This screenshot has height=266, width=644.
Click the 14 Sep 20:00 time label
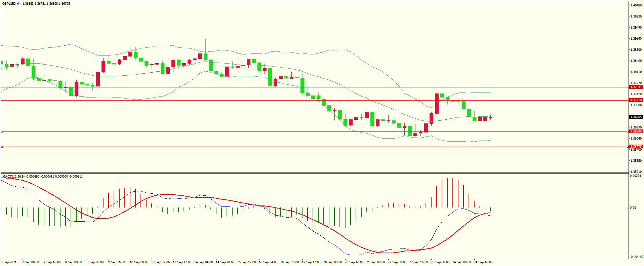click(x=225, y=262)
